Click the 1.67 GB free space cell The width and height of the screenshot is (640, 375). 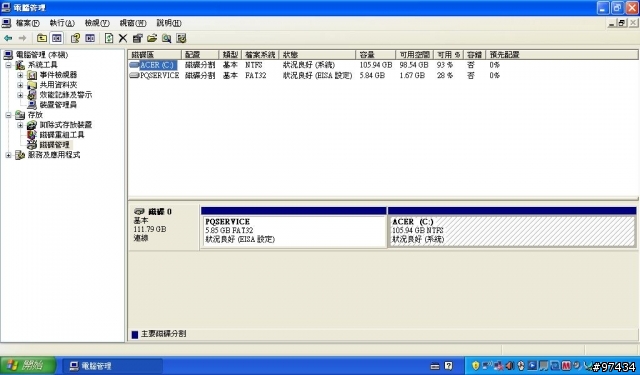pos(412,75)
